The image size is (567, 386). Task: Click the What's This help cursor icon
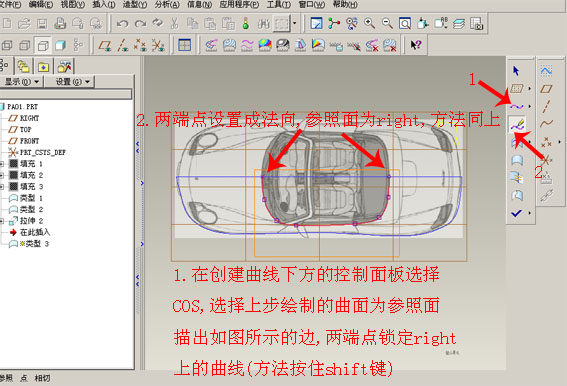pyautogui.click(x=416, y=45)
